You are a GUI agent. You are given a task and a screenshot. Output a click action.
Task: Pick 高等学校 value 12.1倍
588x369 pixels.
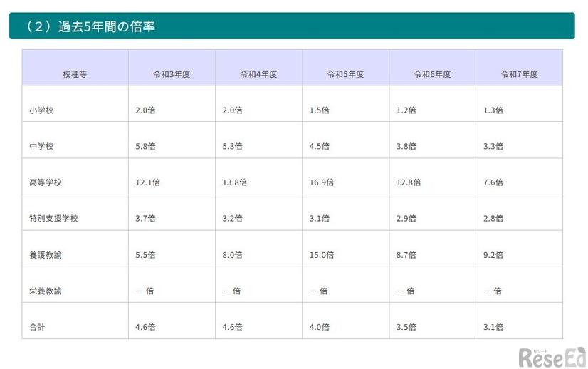point(148,182)
